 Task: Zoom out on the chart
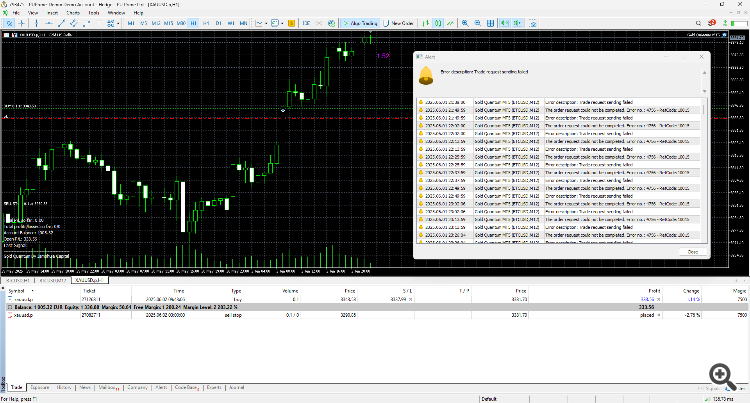point(478,23)
